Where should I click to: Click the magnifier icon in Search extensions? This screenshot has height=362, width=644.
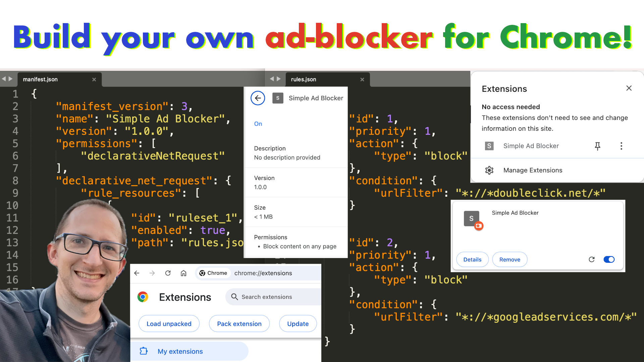[x=234, y=297]
